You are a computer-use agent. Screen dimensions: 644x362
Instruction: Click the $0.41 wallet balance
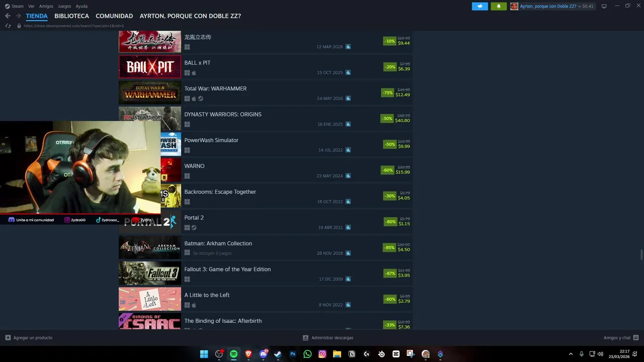pyautogui.click(x=588, y=6)
